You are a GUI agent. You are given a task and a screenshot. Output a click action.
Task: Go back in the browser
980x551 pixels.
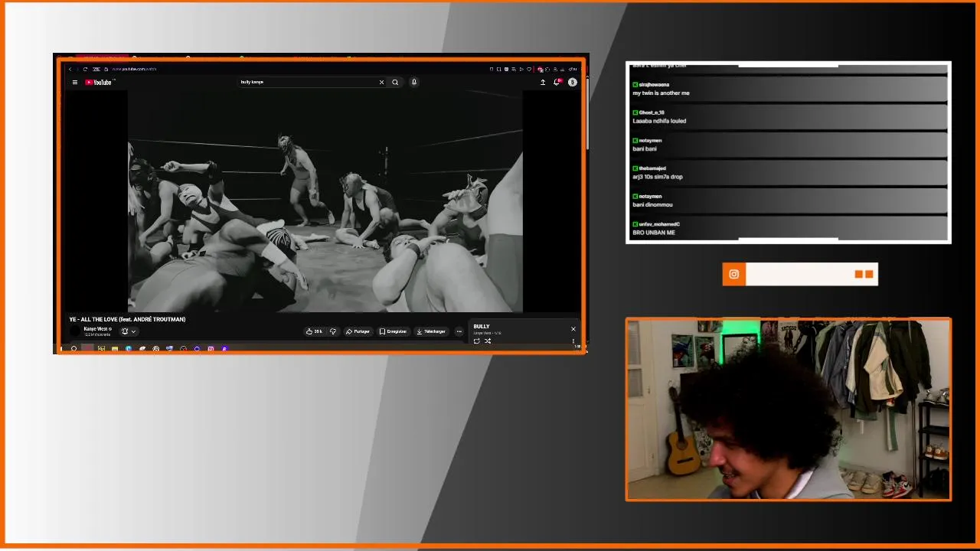70,69
